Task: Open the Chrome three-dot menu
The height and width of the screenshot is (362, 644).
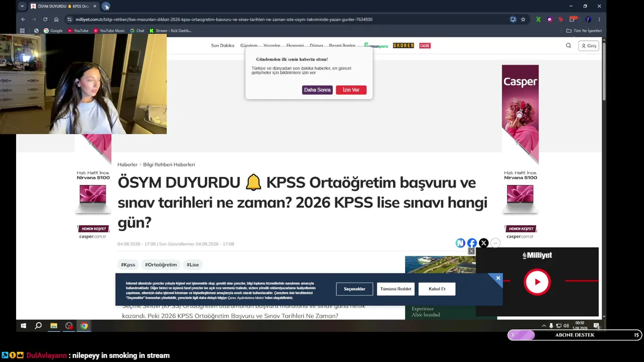Action: coord(599,20)
